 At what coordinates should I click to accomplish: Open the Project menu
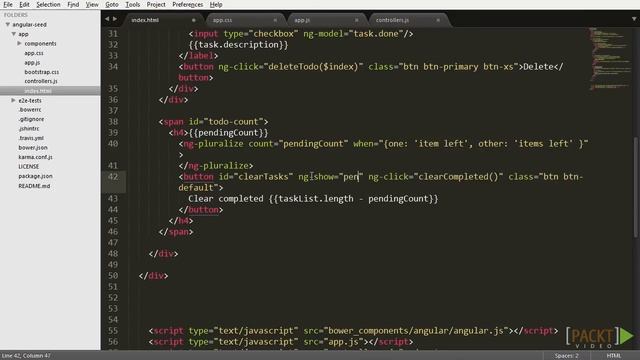point(156,4)
